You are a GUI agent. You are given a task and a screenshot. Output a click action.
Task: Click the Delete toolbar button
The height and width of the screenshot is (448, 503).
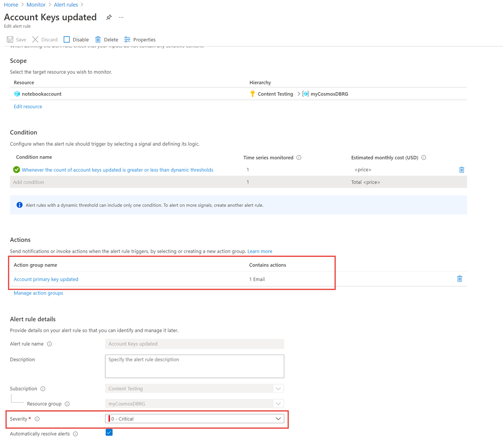[106, 39]
